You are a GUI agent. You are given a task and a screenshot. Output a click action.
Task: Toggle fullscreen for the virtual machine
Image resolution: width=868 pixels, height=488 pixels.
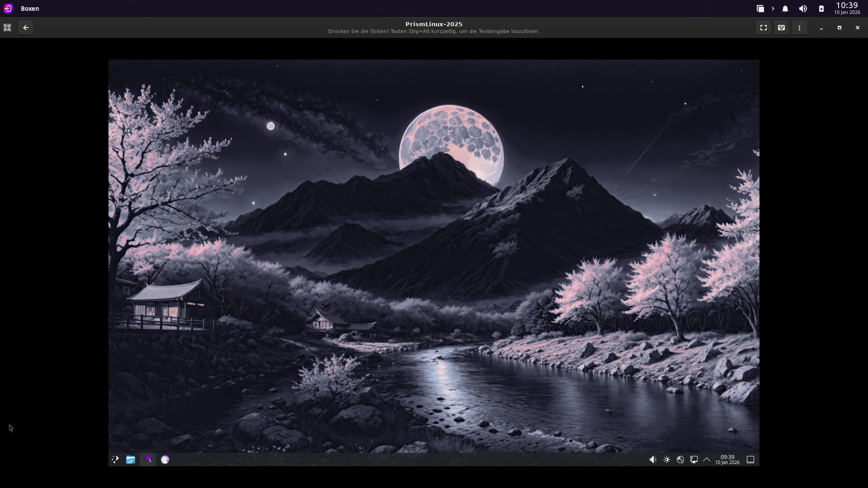[x=764, y=28]
